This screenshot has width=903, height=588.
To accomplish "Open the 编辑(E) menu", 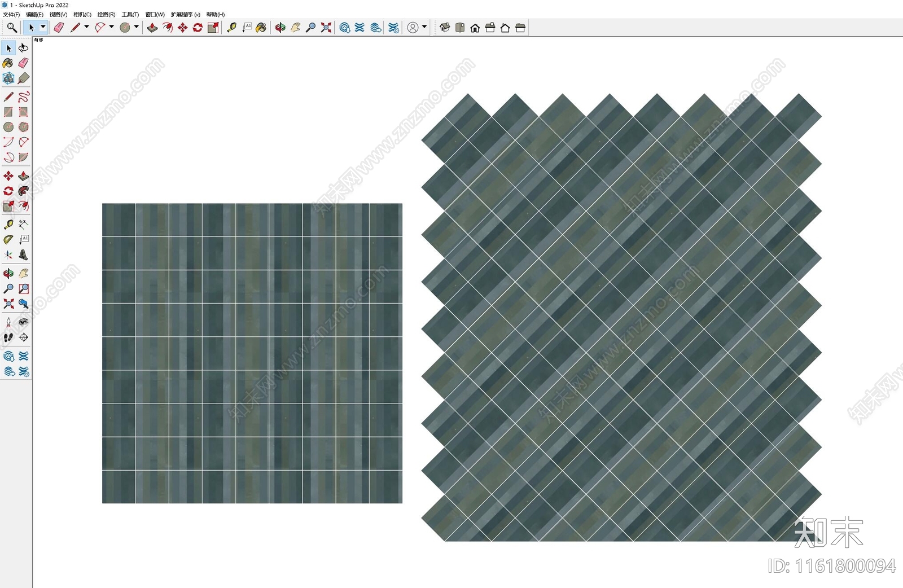I will click(x=34, y=15).
